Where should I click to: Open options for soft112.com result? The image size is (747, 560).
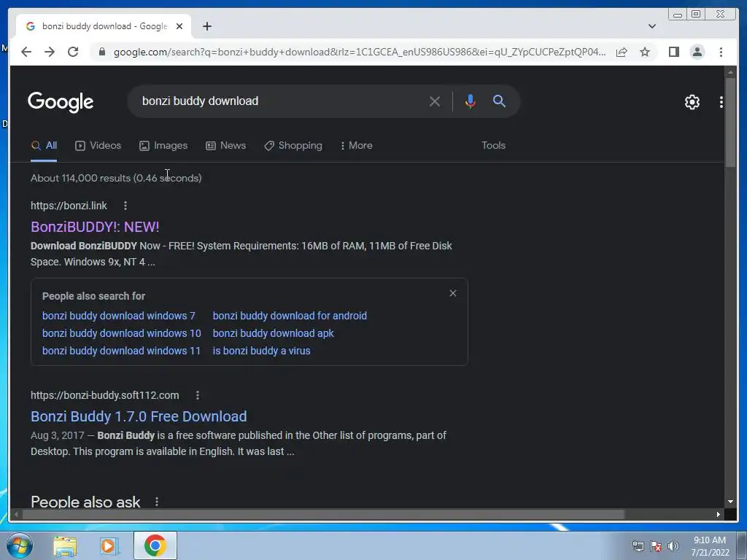tap(197, 395)
